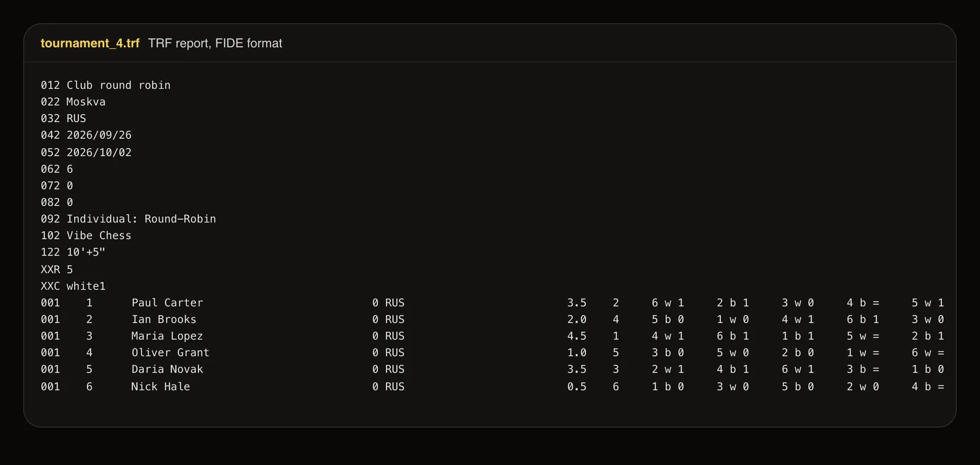This screenshot has height=465, width=980.
Task: Select player name Oliver Grant
Action: (x=170, y=352)
